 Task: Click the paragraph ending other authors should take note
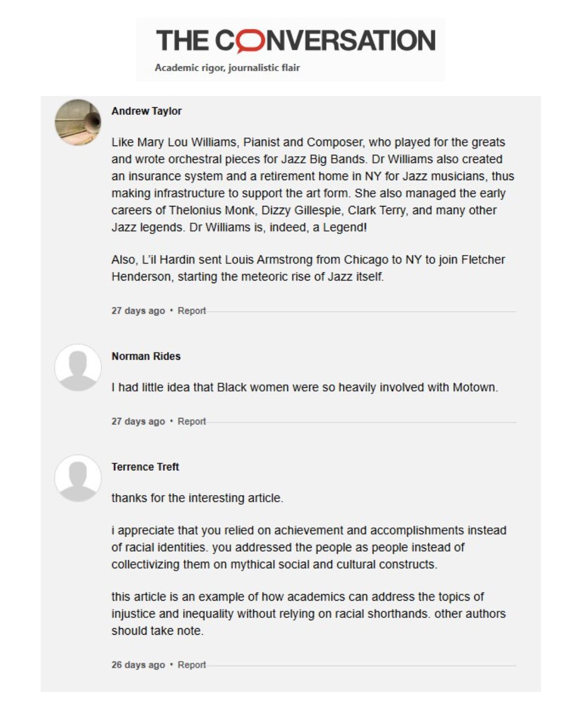pos(308,614)
